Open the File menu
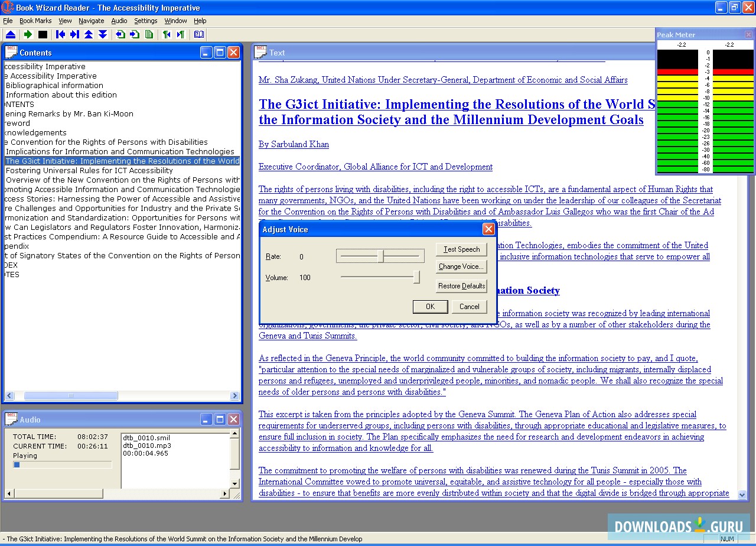The image size is (756, 546). click(8, 21)
